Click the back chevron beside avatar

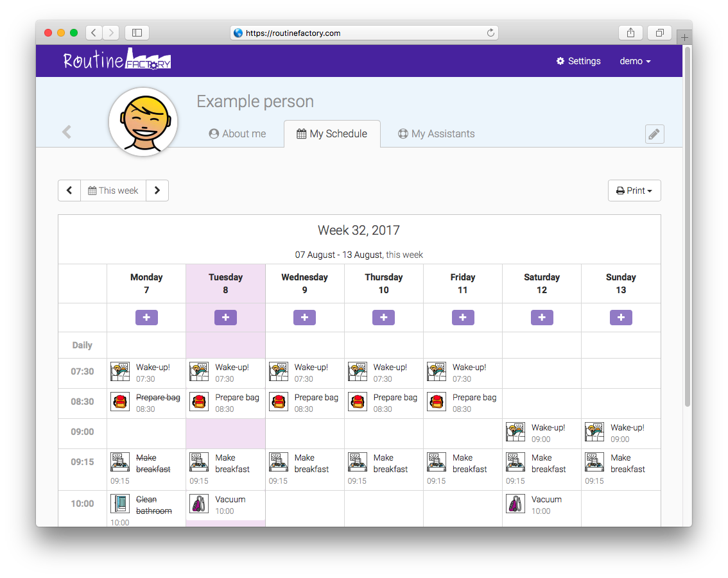click(x=67, y=132)
